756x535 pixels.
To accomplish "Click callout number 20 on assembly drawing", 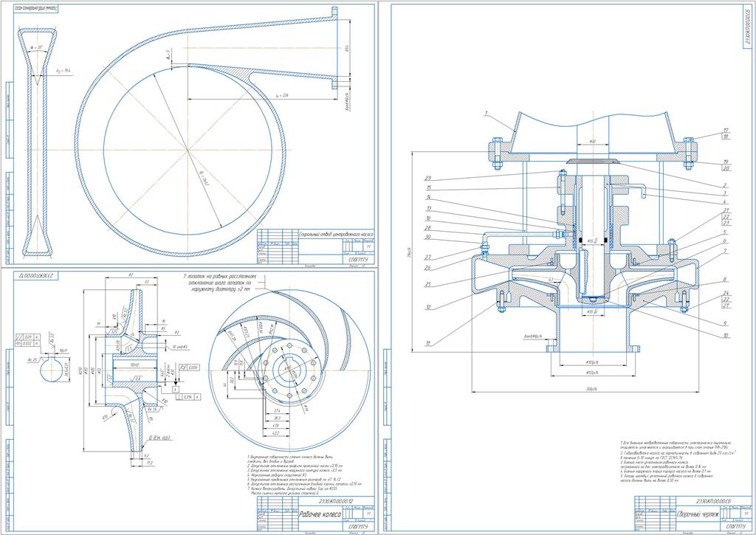I will [726, 168].
